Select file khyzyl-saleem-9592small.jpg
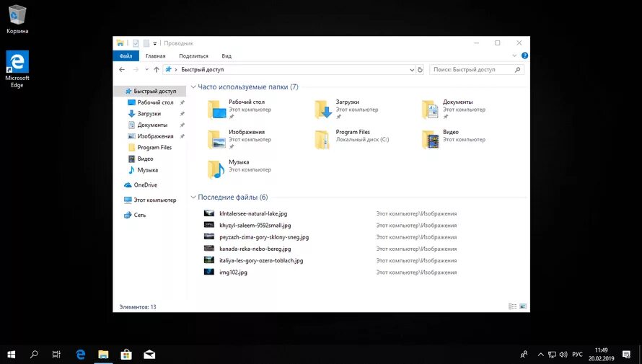This screenshot has height=364, width=642. (255, 226)
